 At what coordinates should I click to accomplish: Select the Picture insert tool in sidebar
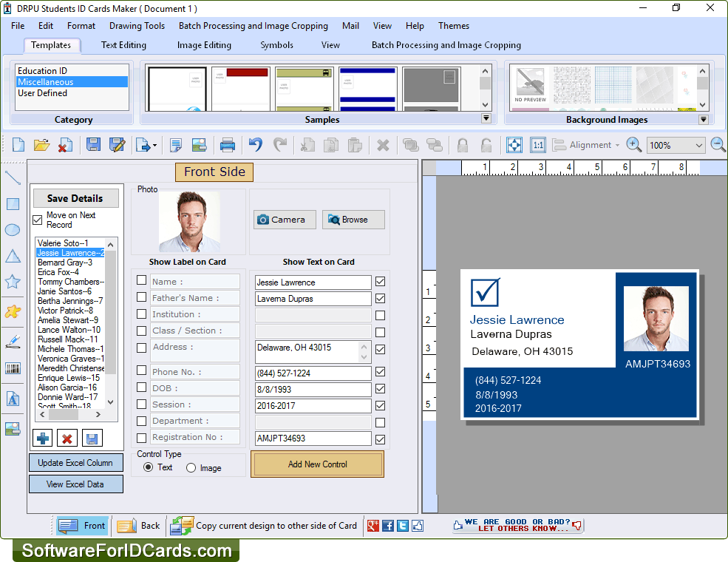pyautogui.click(x=13, y=429)
